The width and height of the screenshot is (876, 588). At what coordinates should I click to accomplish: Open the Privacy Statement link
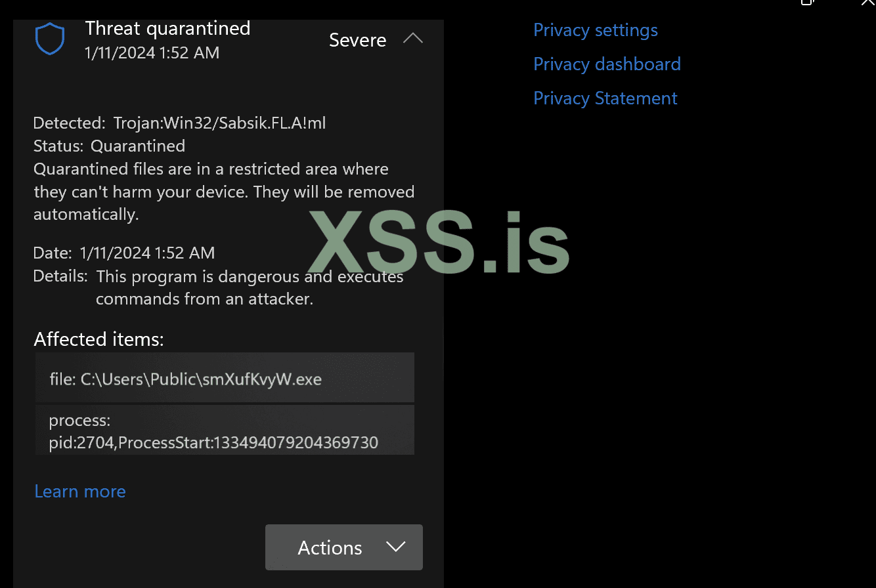point(605,98)
